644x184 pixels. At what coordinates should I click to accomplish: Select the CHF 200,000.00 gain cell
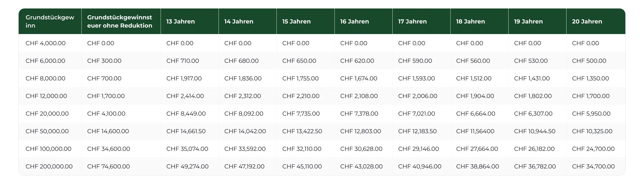click(50, 166)
